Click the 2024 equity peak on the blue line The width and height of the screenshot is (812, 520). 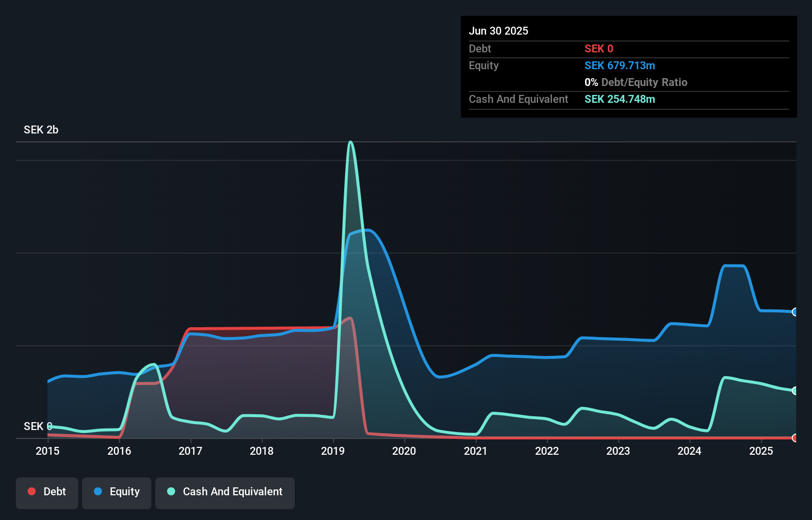(x=733, y=265)
